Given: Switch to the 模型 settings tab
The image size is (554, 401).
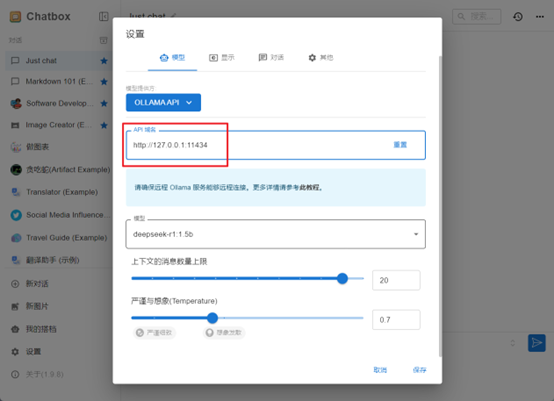Looking at the screenshot, I should [172, 58].
